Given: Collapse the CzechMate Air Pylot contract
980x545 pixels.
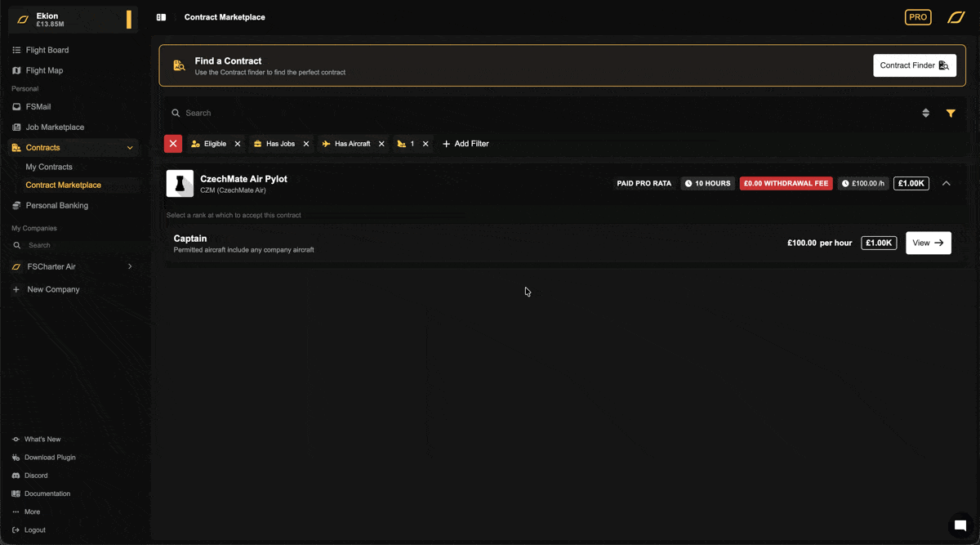Looking at the screenshot, I should coord(946,184).
